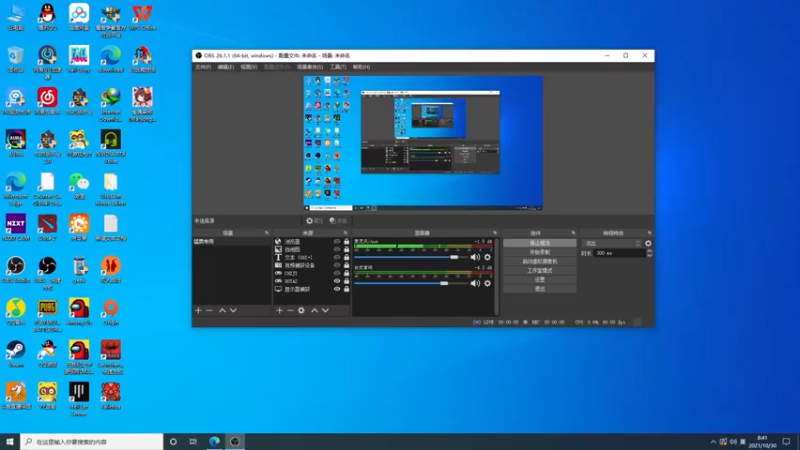Open the 文件(F) File menu
The image size is (800, 450).
tap(203, 67)
